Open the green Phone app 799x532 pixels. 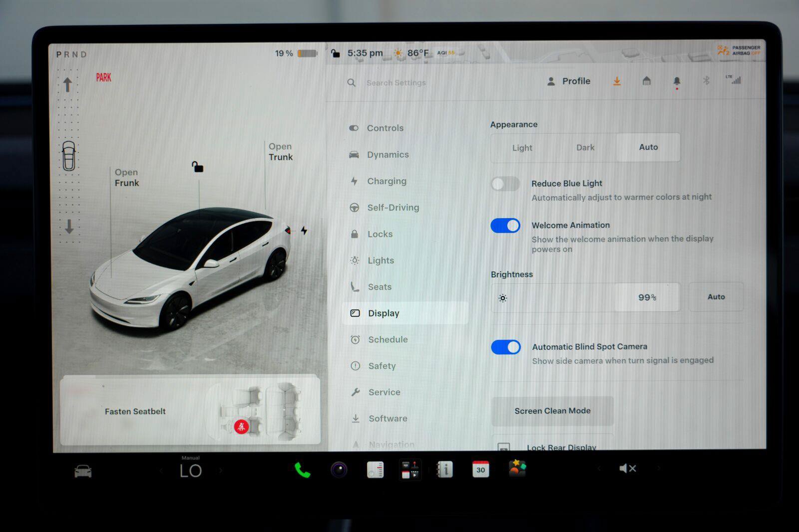[302, 470]
